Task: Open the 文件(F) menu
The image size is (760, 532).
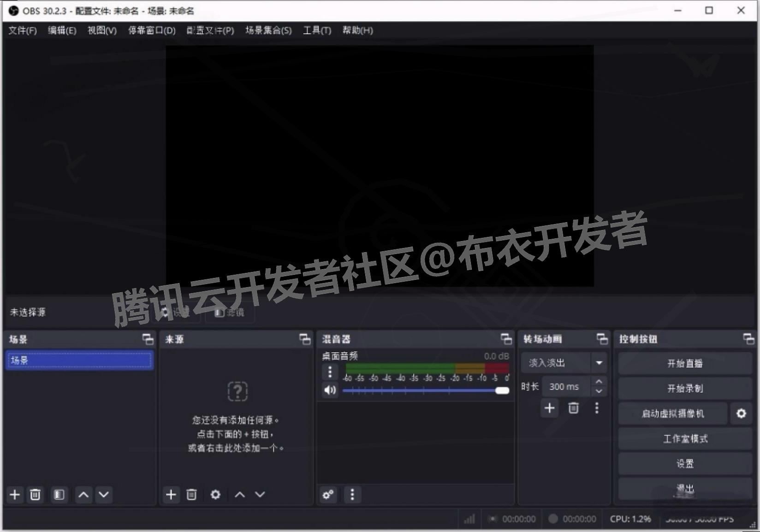Action: click(x=23, y=30)
